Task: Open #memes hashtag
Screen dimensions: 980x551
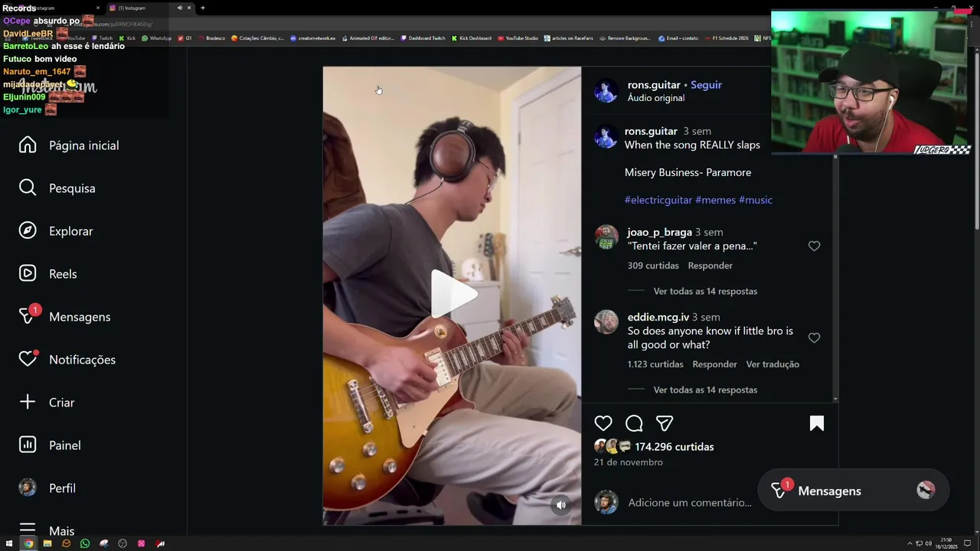Action: (715, 200)
